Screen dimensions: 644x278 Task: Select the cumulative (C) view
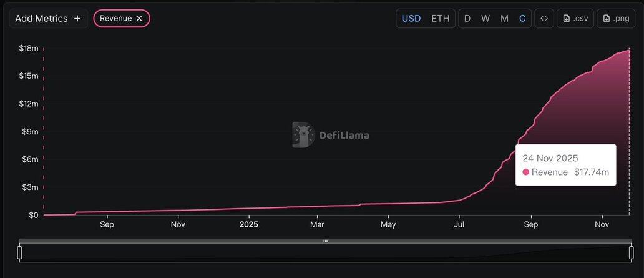pos(522,19)
